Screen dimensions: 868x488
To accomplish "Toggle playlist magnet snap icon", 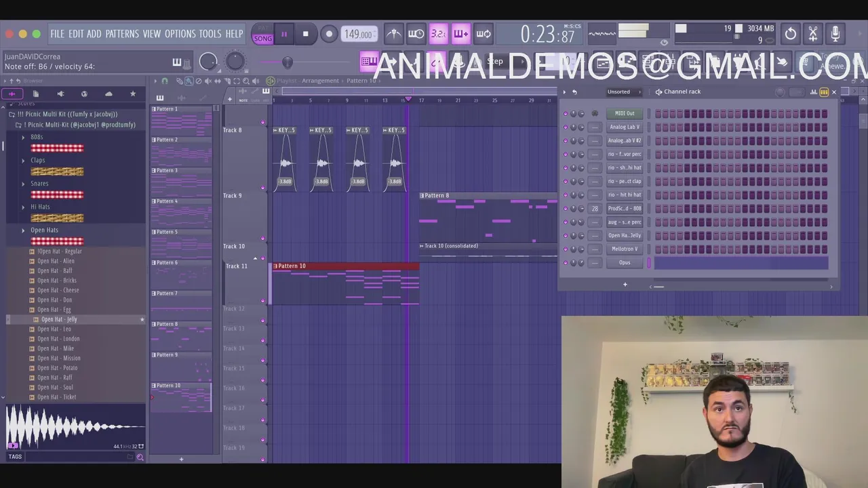I will coord(164,81).
